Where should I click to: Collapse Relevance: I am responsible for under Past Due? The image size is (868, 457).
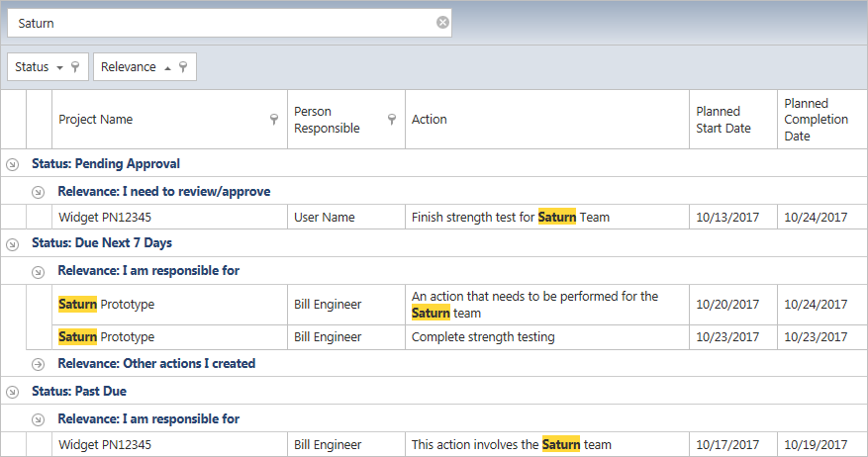click(x=38, y=419)
